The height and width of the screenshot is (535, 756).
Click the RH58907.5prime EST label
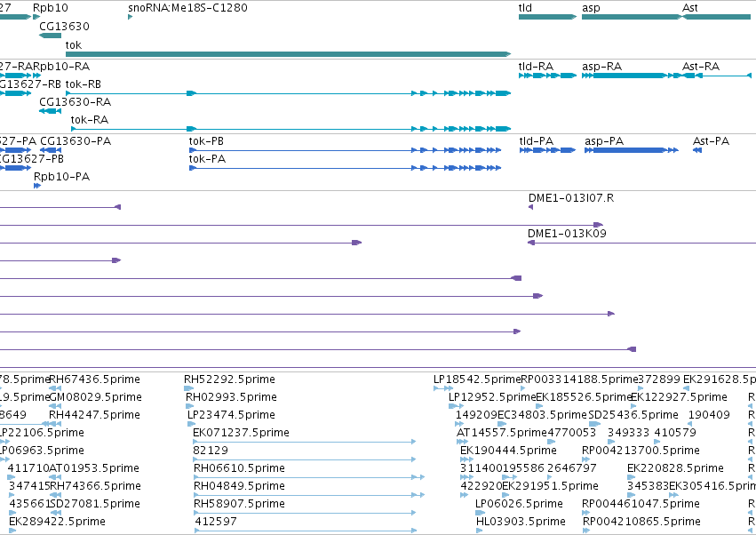[239, 504]
